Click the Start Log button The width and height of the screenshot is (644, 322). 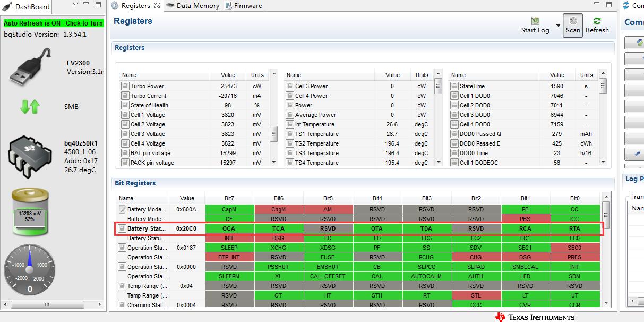pyautogui.click(x=535, y=25)
